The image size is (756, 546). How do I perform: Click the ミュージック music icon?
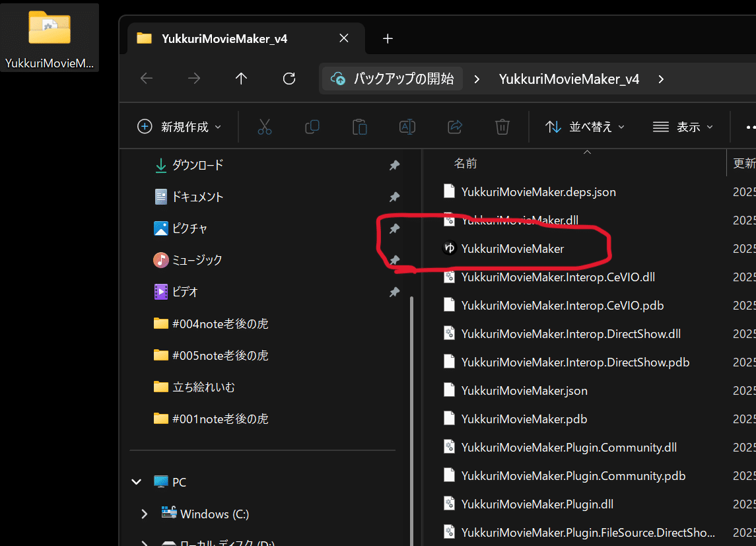[x=161, y=260]
